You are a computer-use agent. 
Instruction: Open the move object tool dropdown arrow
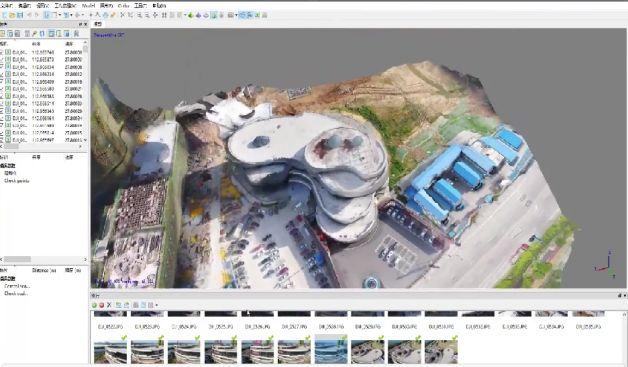point(83,15)
